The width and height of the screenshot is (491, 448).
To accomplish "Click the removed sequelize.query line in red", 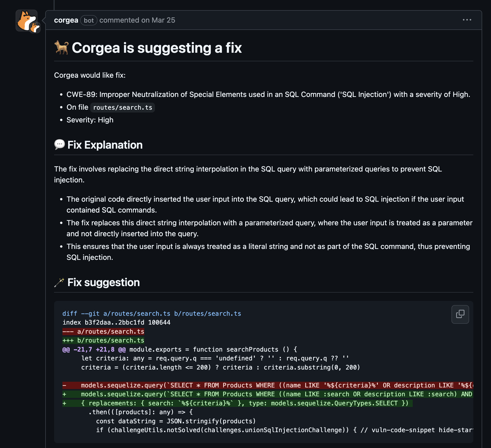I will (x=268, y=385).
